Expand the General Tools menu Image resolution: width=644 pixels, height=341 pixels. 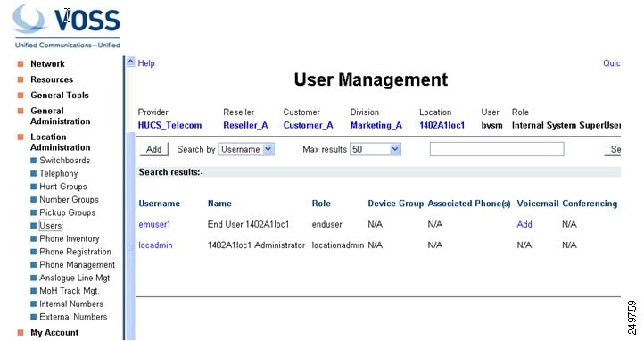point(60,95)
